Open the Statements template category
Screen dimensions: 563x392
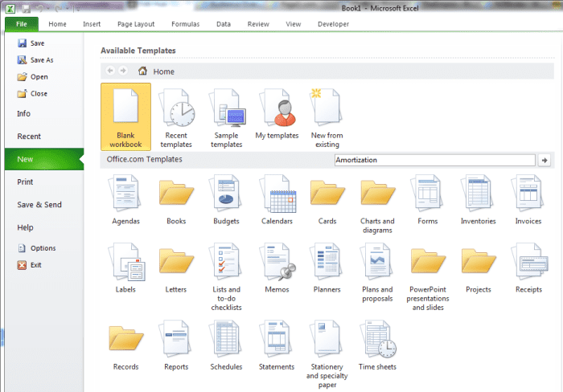[x=277, y=345]
